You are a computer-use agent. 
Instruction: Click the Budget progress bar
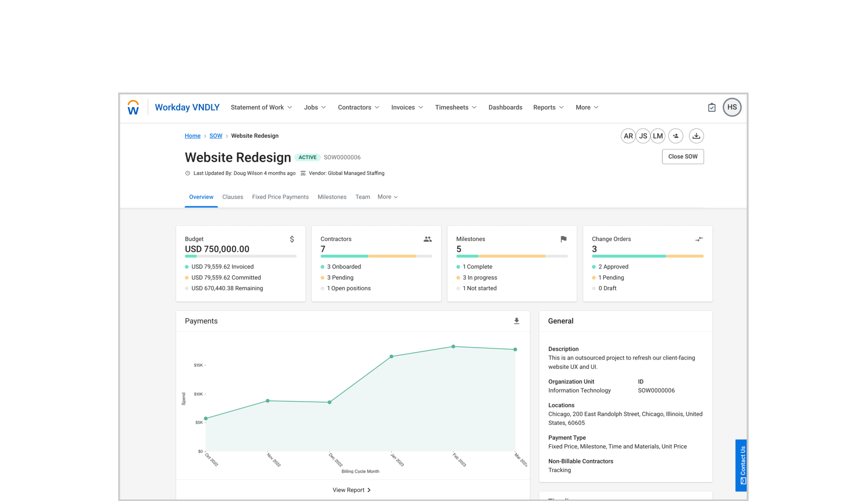pyautogui.click(x=240, y=256)
